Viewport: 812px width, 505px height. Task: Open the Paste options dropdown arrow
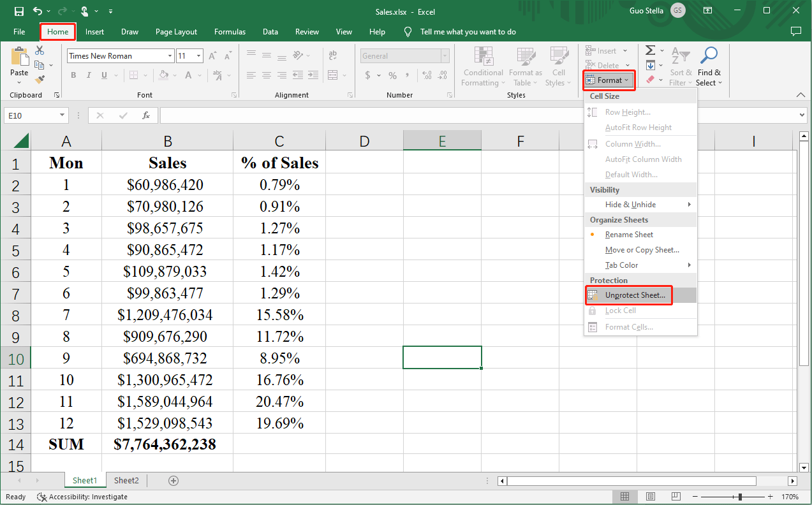click(19, 83)
